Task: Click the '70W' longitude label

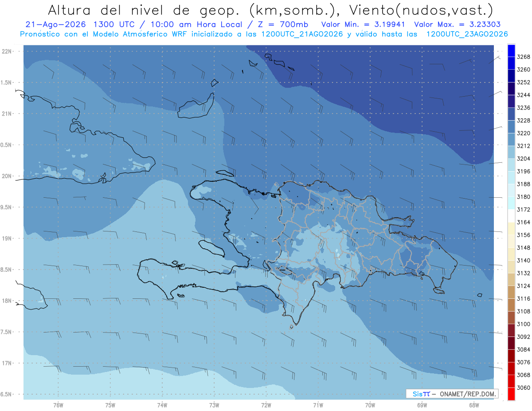Action: (x=370, y=405)
